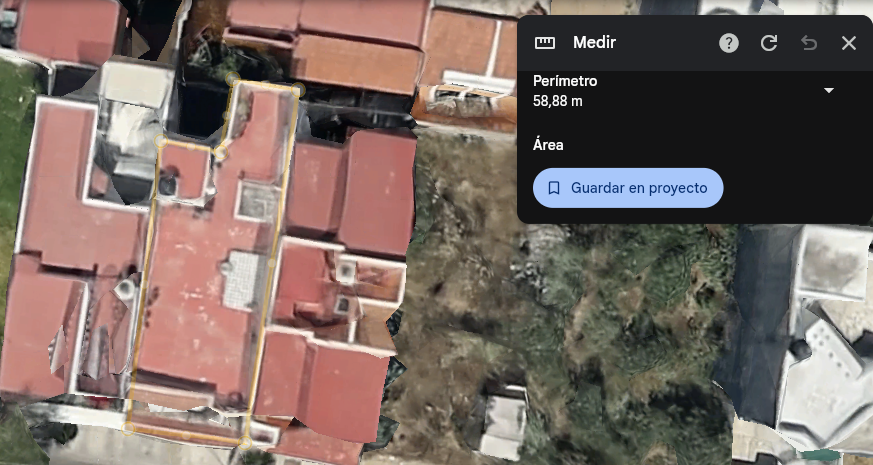Click the small white shed in vacant lot
The height and width of the screenshot is (465, 873).
503,422
